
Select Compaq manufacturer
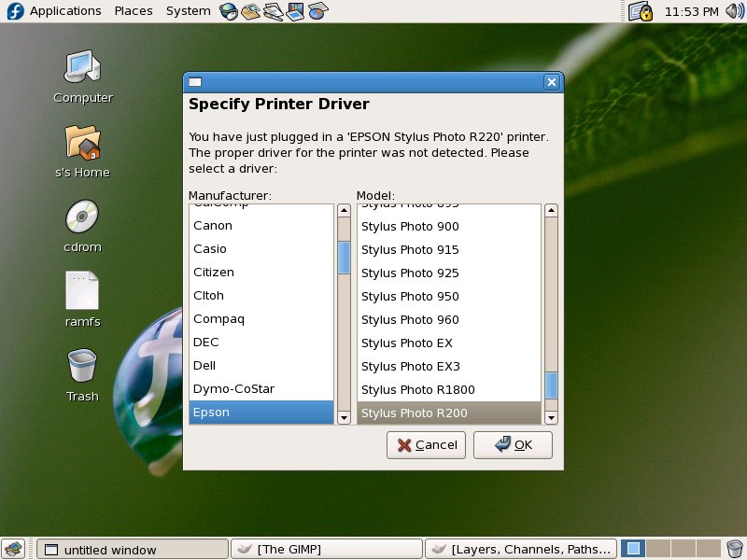(x=261, y=319)
